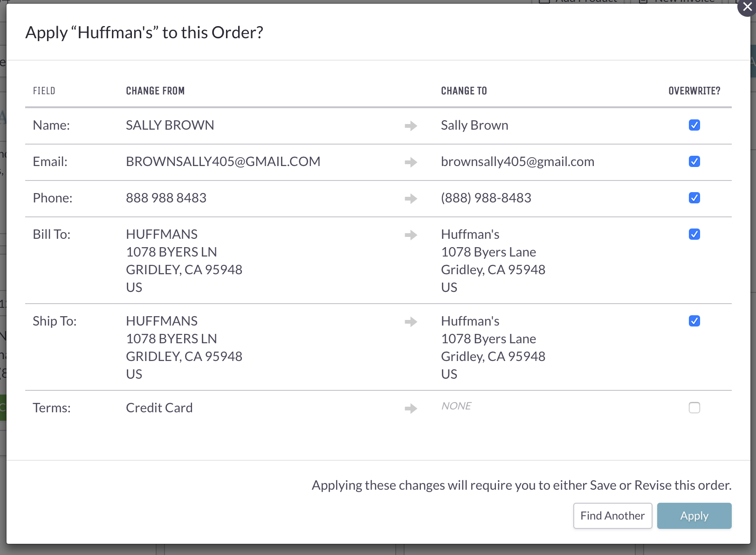The image size is (756, 555).
Task: Click the arrow icon in Email row
Action: coord(411,162)
